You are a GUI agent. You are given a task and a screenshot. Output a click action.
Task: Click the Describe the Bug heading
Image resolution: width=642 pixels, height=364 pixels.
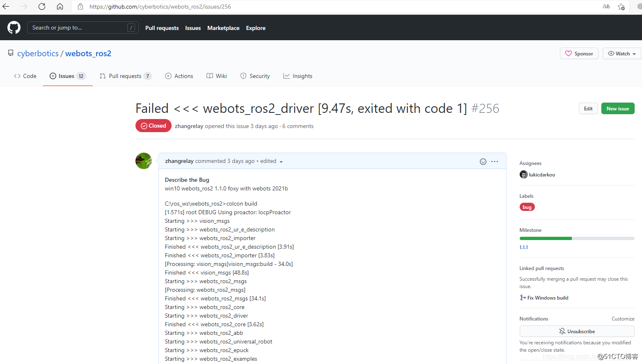tap(187, 180)
